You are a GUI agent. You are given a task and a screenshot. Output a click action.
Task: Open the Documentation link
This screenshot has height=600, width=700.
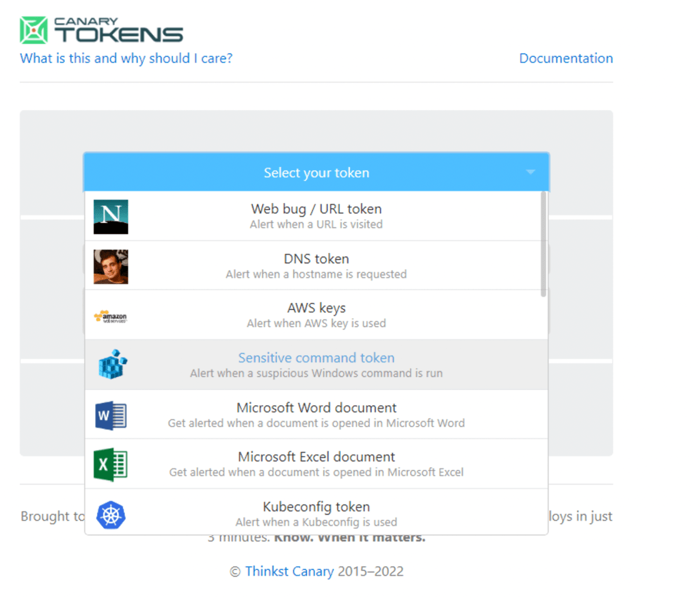pos(565,58)
